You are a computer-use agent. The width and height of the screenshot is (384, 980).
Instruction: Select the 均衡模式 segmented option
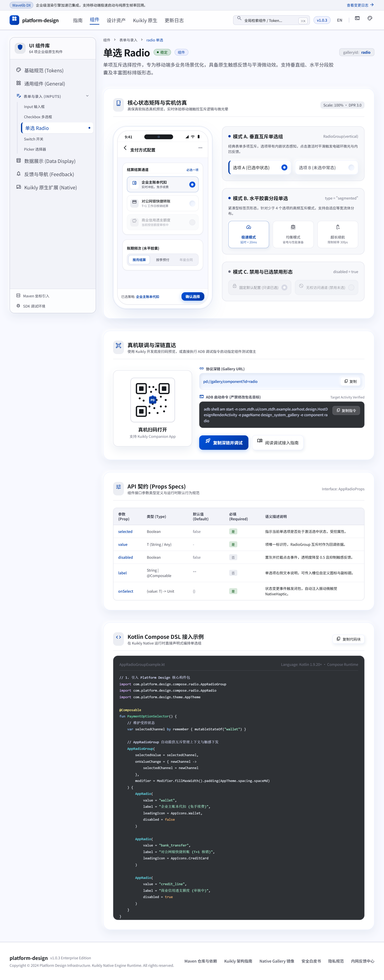pyautogui.click(x=293, y=234)
